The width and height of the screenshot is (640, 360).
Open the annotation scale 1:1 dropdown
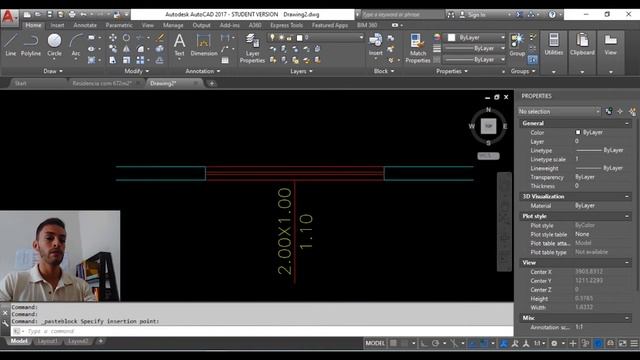[x=539, y=343]
